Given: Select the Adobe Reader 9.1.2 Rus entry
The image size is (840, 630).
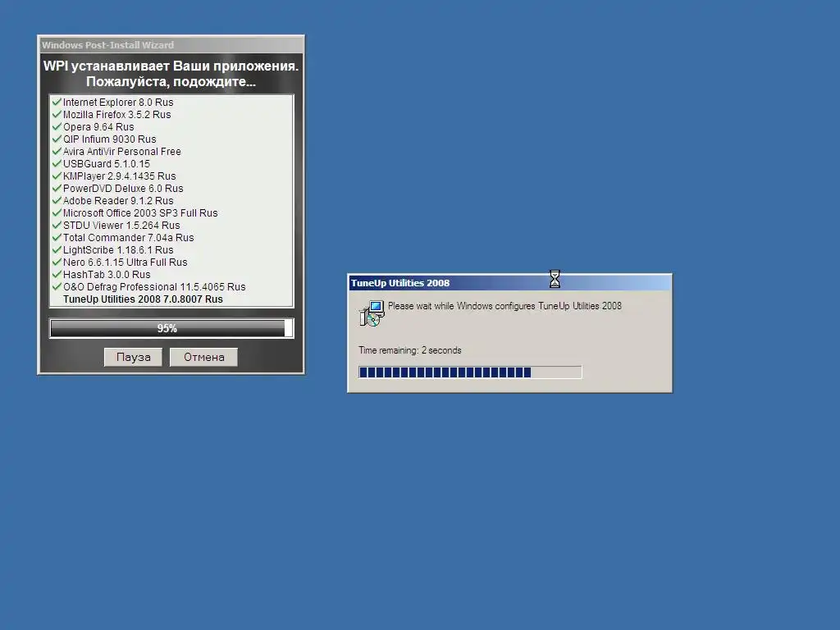Looking at the screenshot, I should [x=118, y=201].
